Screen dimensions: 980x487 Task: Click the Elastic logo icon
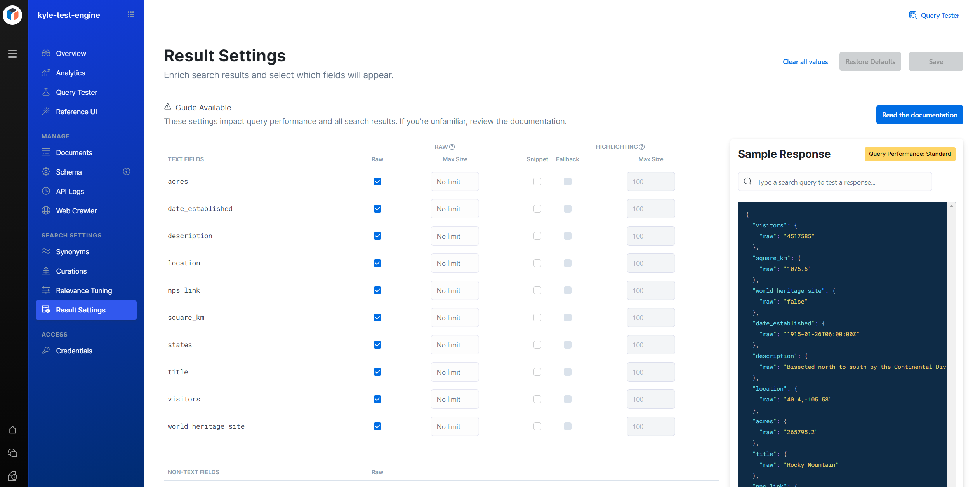click(12, 15)
